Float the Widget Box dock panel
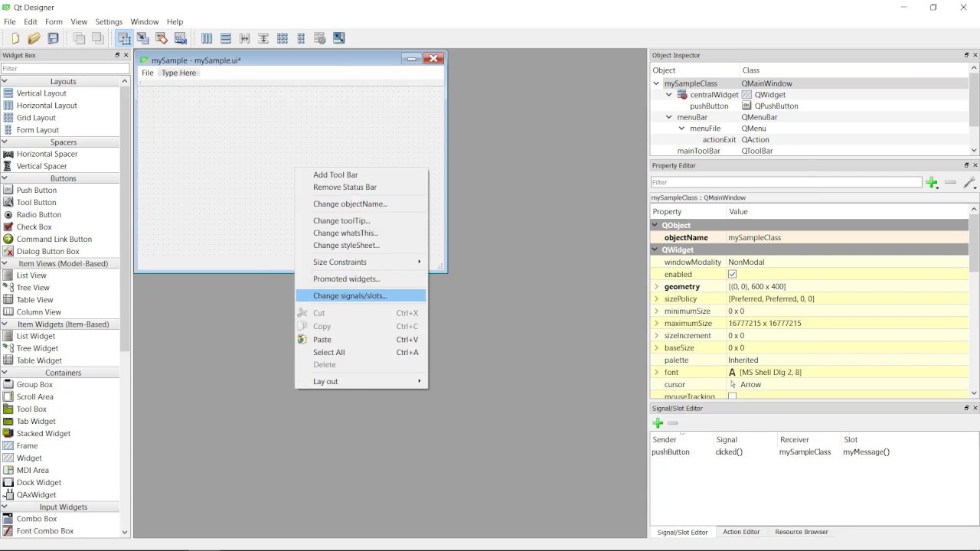Image resolution: width=980 pixels, height=551 pixels. coord(117,55)
